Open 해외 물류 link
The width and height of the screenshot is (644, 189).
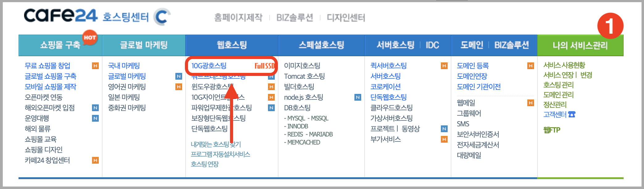[38, 129]
